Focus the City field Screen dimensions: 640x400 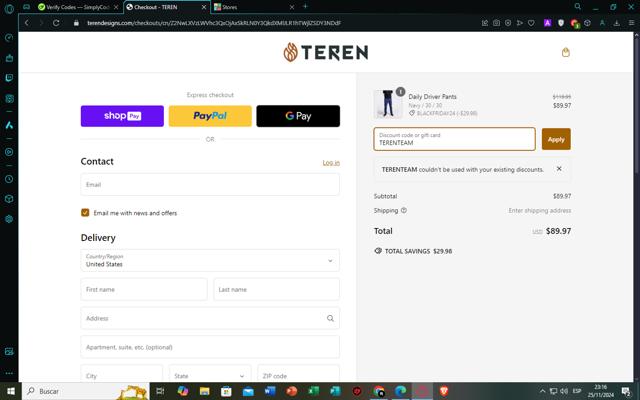[122, 376]
